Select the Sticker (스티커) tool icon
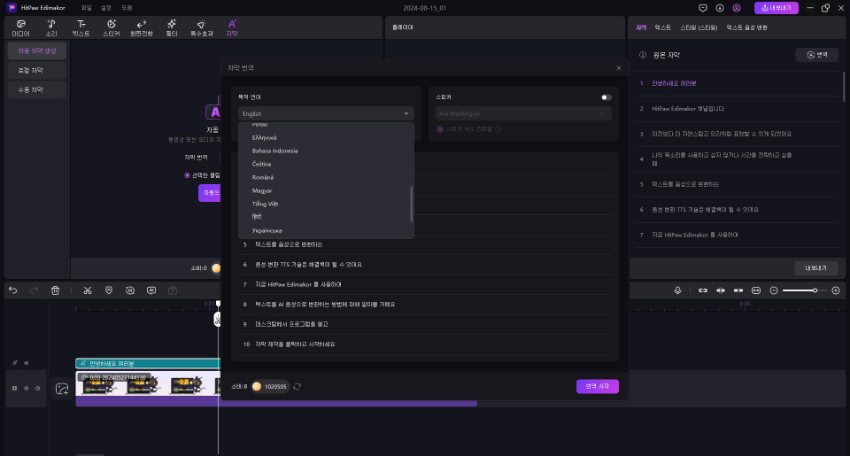Screen dimensions: 850x456 pos(110,26)
